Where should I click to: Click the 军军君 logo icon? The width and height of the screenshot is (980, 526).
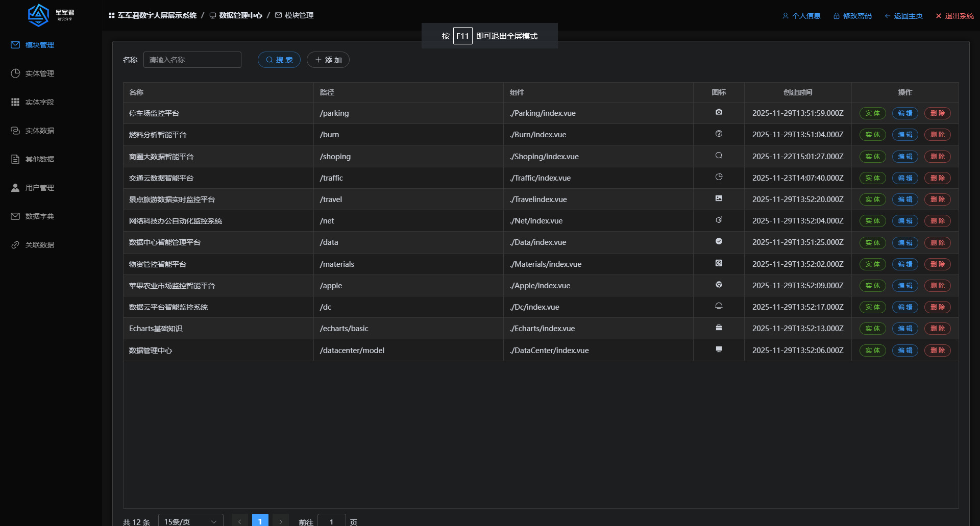[38, 15]
